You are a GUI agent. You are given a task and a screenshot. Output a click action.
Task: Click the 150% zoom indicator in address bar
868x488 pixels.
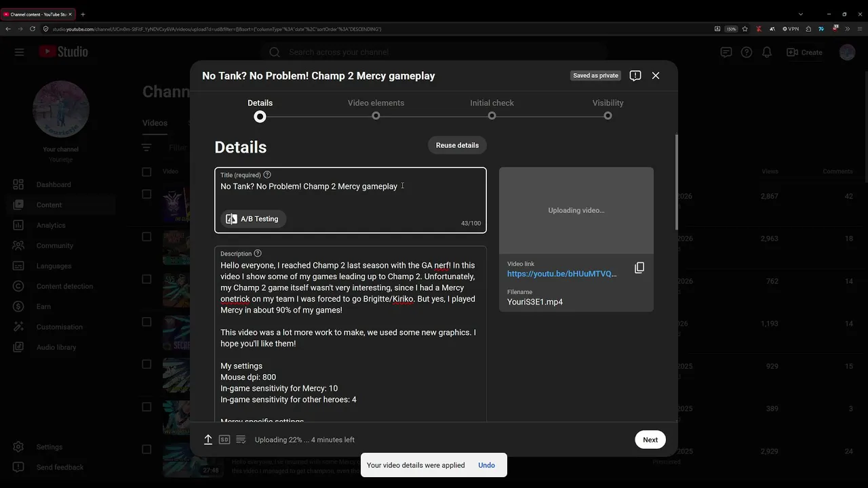tap(731, 29)
